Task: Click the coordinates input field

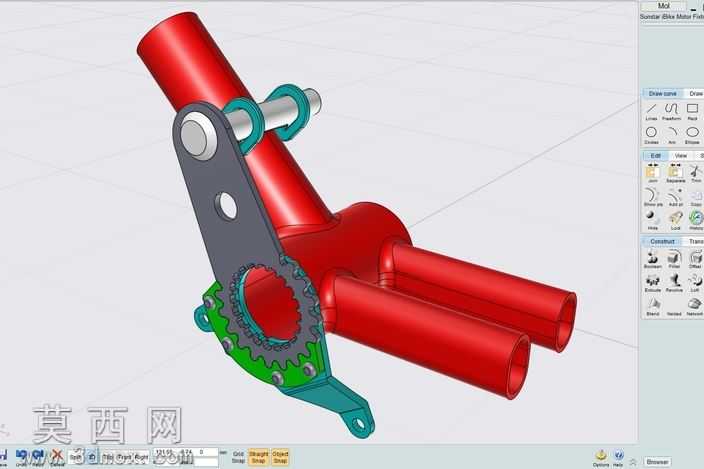Action: click(185, 452)
